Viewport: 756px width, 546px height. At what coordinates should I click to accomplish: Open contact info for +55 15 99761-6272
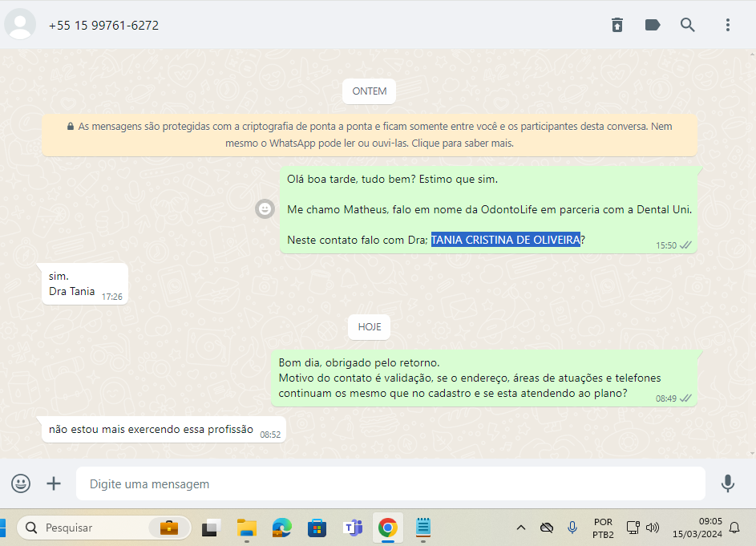pos(104,25)
